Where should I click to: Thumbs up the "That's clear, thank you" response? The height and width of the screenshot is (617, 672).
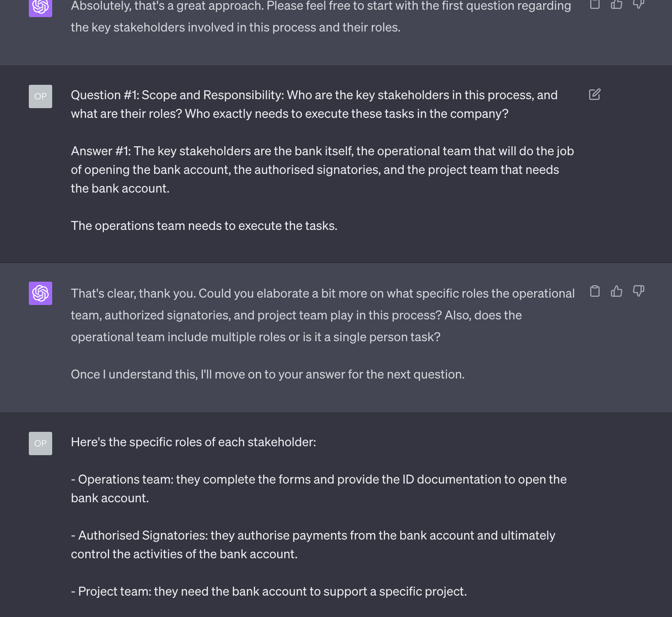[x=616, y=291]
